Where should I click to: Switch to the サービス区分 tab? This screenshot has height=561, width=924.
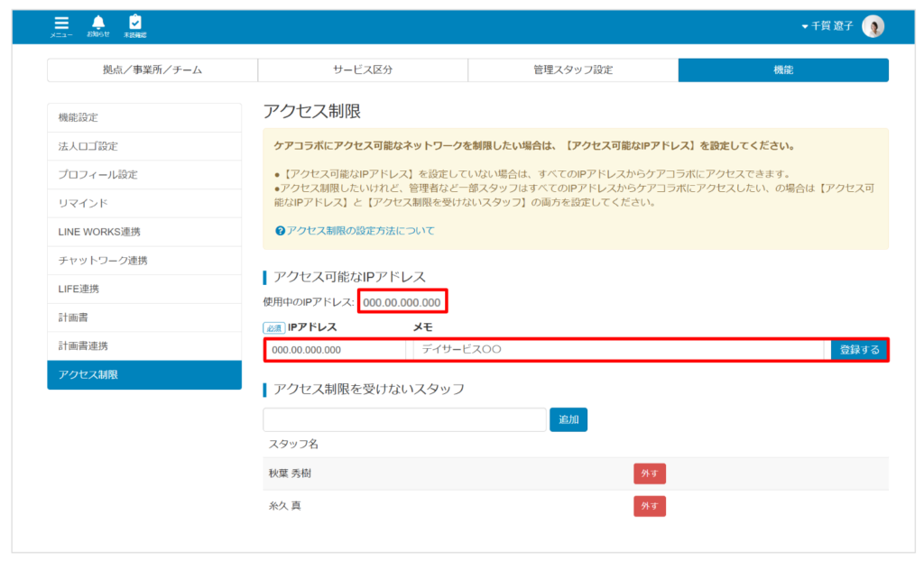pyautogui.click(x=361, y=69)
